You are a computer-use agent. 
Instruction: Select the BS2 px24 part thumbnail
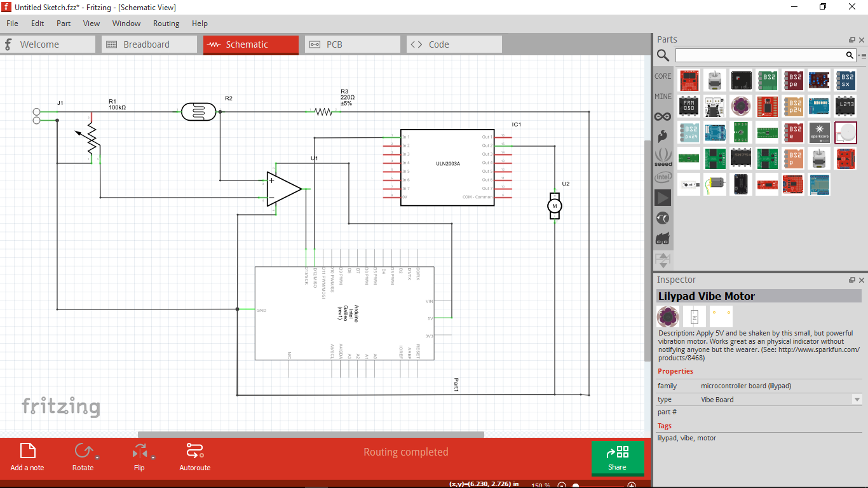[689, 132]
